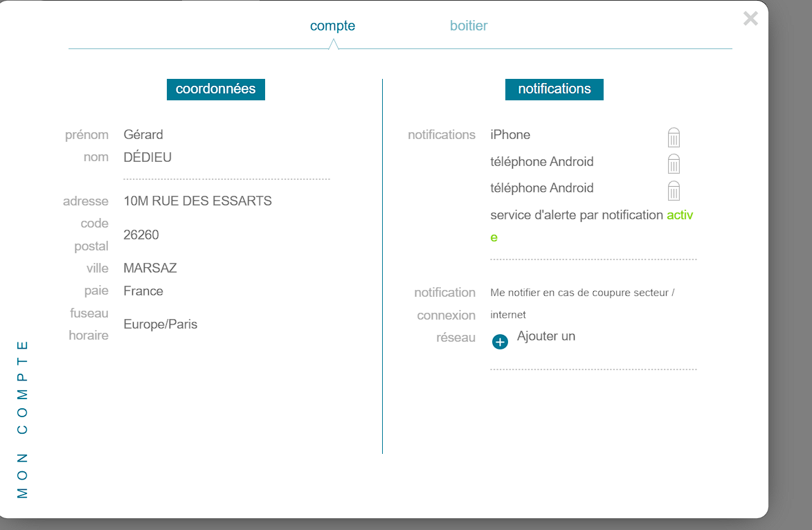This screenshot has height=530, width=812.
Task: Click the Me notifier en cas de coupure text
Action: click(581, 293)
